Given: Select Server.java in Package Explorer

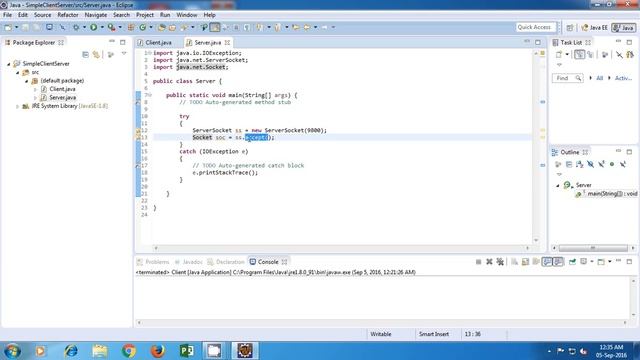Looking at the screenshot, I should pyautogui.click(x=62, y=98).
